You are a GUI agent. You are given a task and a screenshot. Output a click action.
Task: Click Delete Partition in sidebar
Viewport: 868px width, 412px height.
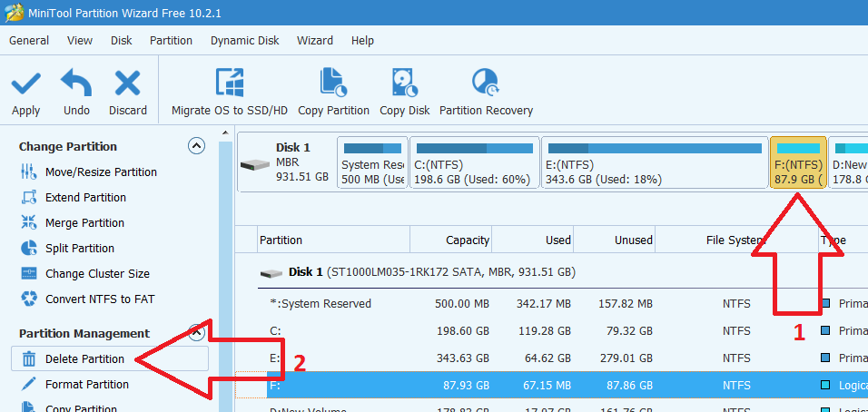(110, 358)
